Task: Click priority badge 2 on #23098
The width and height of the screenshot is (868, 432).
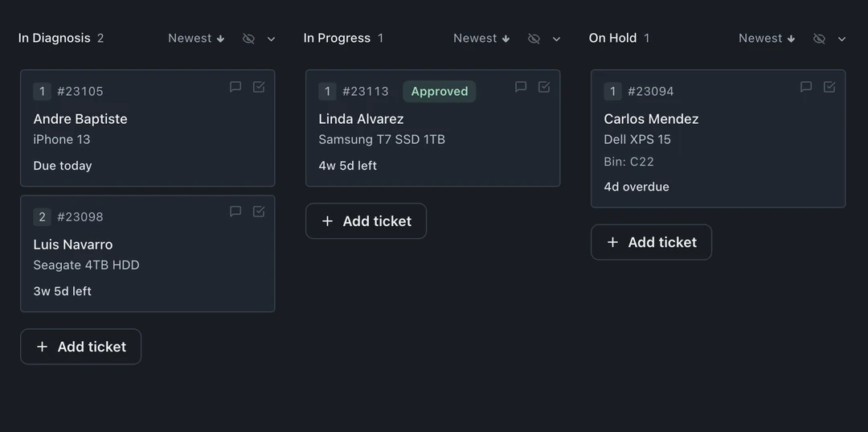Action: tap(42, 217)
